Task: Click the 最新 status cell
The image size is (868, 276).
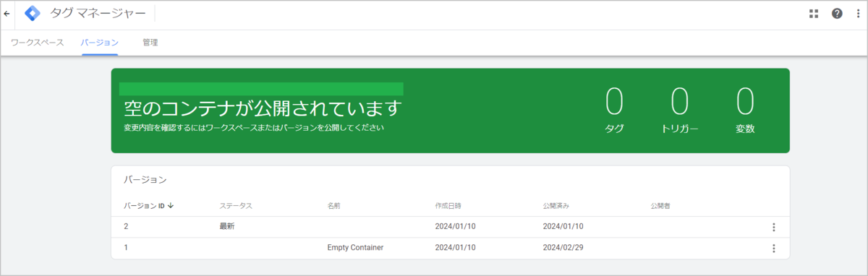Action: pyautogui.click(x=227, y=227)
